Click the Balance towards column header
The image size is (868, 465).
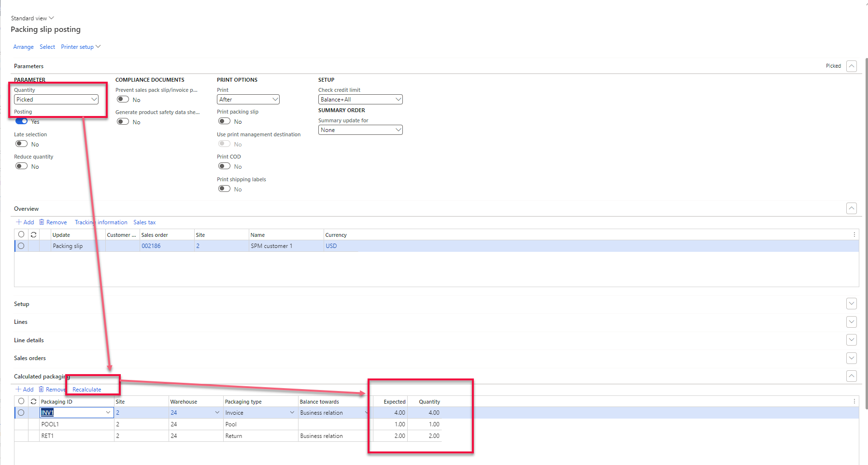point(319,402)
